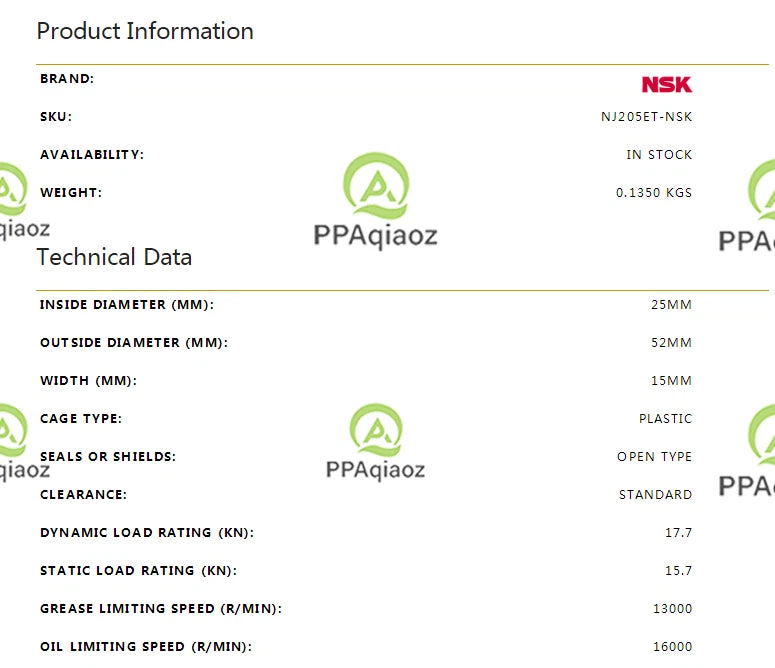Click the OPEN TYPE seals value
The height and width of the screenshot is (668, 775).
coord(654,457)
